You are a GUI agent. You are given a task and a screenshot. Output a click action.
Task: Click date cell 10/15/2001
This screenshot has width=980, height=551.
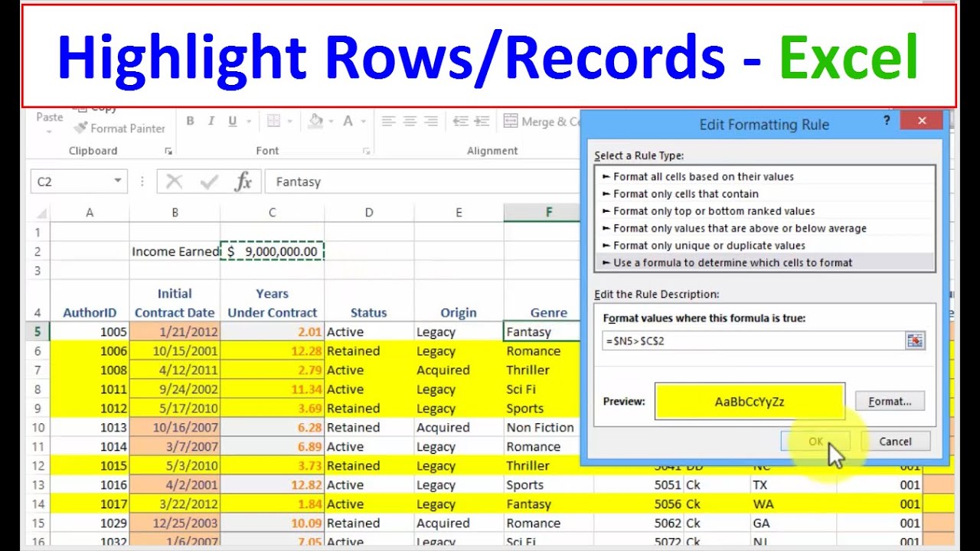175,351
